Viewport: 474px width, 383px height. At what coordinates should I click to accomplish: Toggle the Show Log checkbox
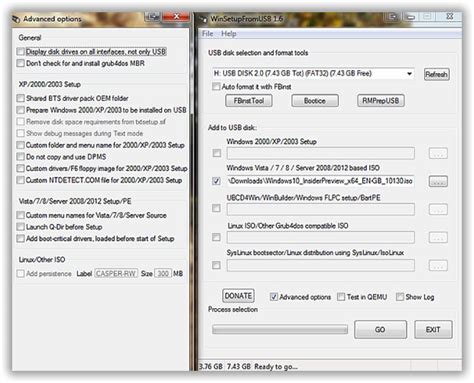pos(400,297)
